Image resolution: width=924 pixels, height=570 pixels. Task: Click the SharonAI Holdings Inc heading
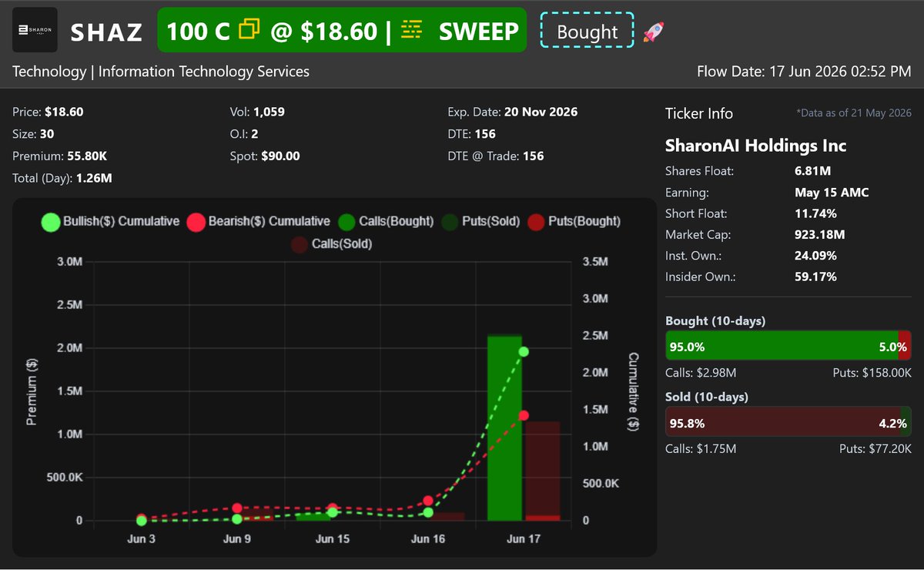(x=755, y=146)
